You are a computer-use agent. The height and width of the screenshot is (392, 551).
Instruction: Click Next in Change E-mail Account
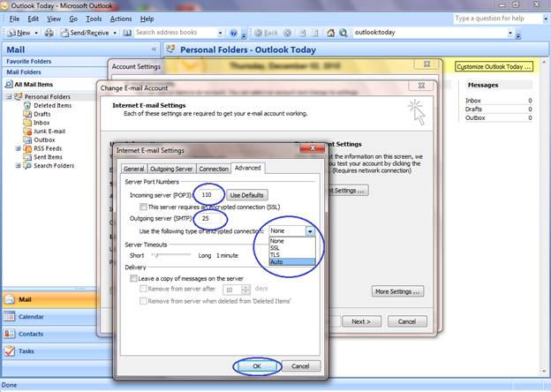pos(361,321)
